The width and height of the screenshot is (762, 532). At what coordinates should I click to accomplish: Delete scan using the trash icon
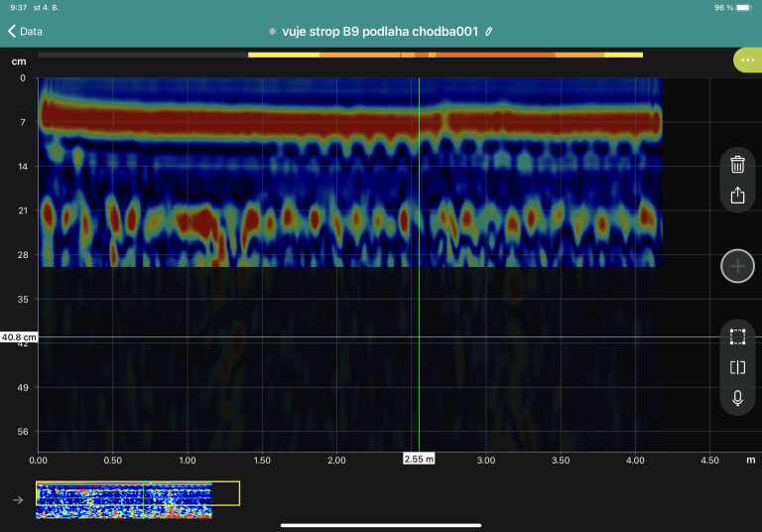pyautogui.click(x=737, y=165)
